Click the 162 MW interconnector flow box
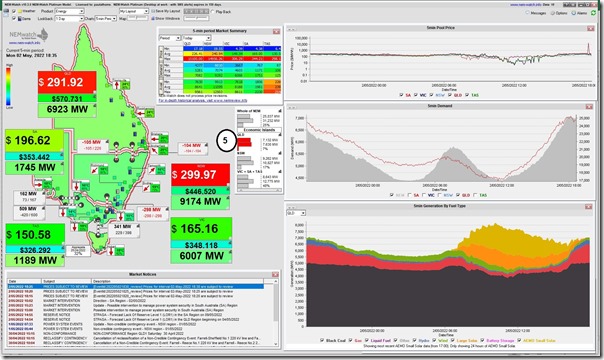The image size is (604, 360). click(x=29, y=197)
